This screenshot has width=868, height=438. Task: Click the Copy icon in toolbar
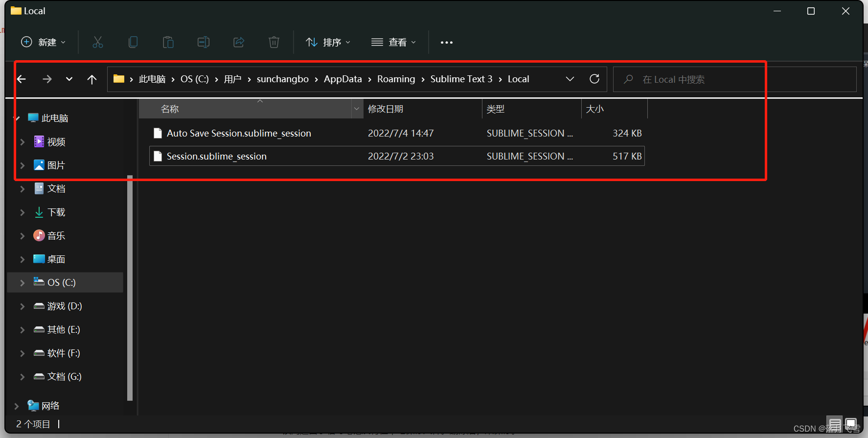coord(133,42)
